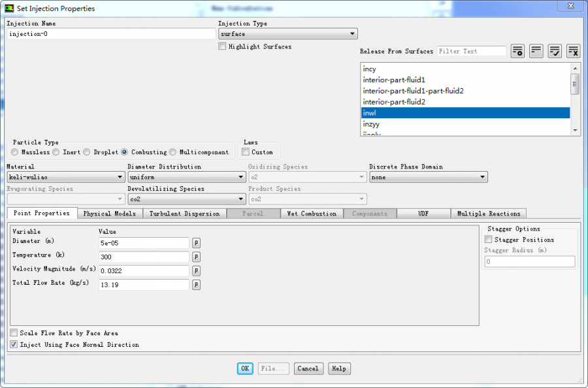Enable the Highlight Surfaces checkbox

(222, 46)
